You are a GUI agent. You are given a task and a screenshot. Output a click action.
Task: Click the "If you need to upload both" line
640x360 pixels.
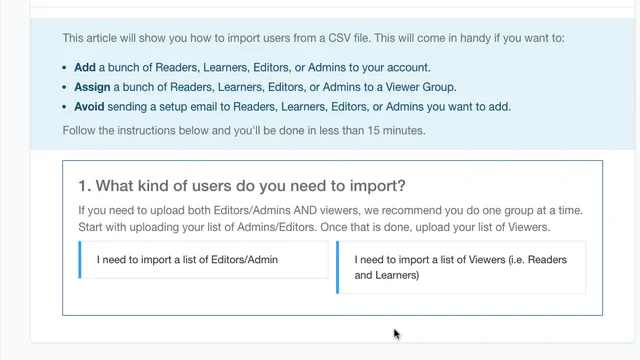point(330,211)
